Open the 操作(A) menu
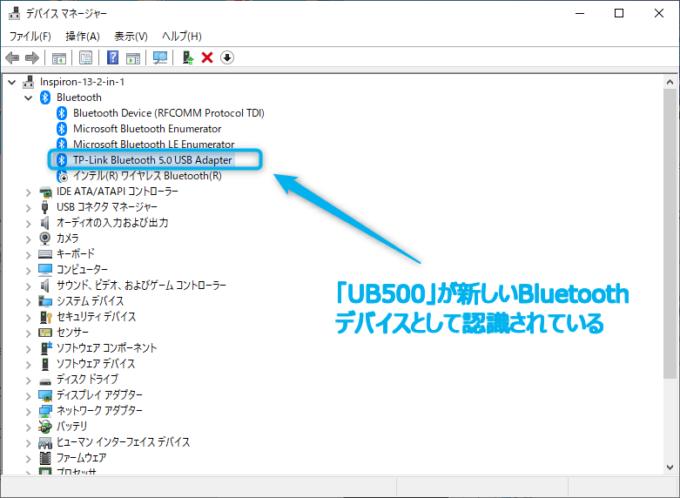Image resolution: width=680 pixels, height=498 pixels. (82, 36)
